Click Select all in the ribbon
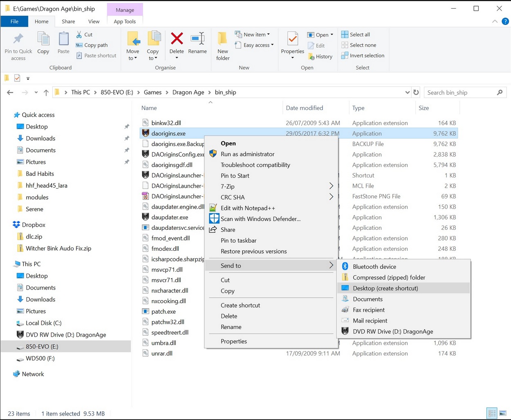 [356, 35]
